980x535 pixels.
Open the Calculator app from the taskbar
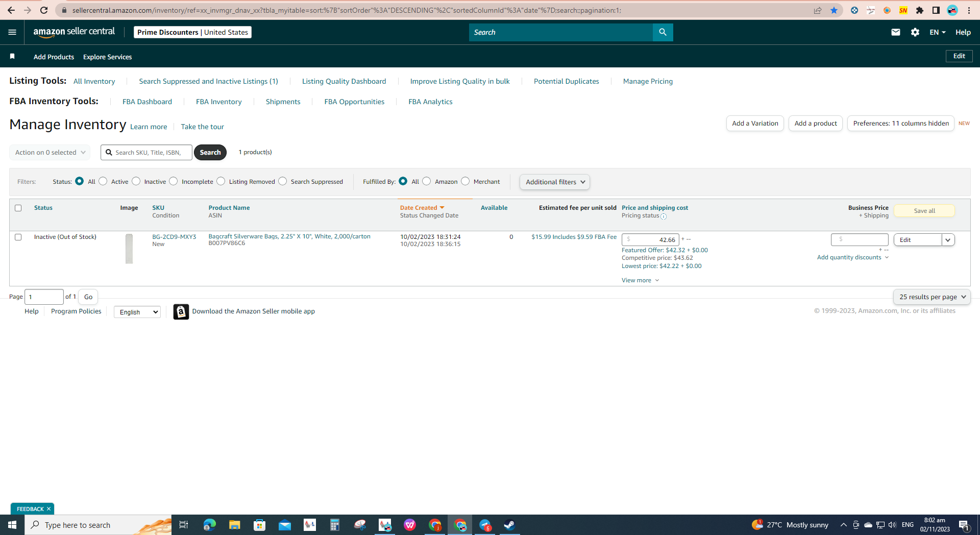335,525
